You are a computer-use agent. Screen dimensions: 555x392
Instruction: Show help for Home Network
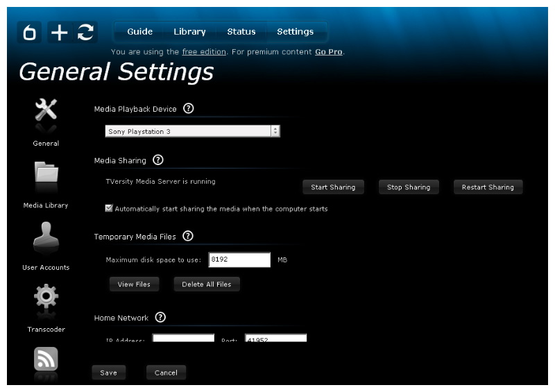(x=160, y=317)
